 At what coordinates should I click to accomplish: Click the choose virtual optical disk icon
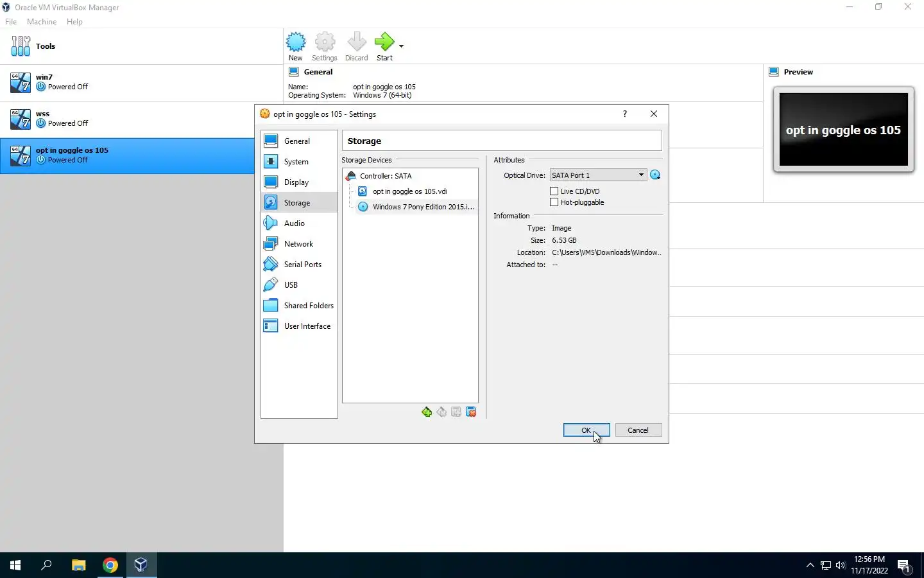pyautogui.click(x=655, y=175)
